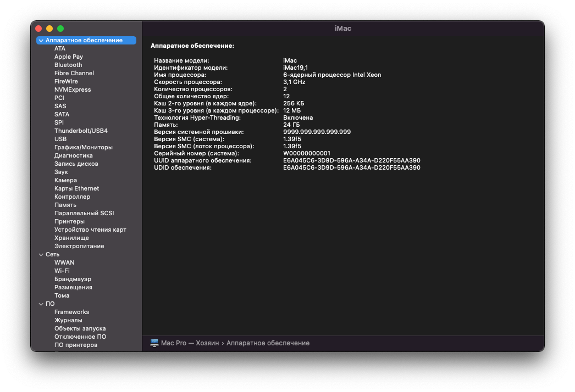575x392 pixels.
Task: Open Wi-Fi network info
Action: click(x=62, y=271)
